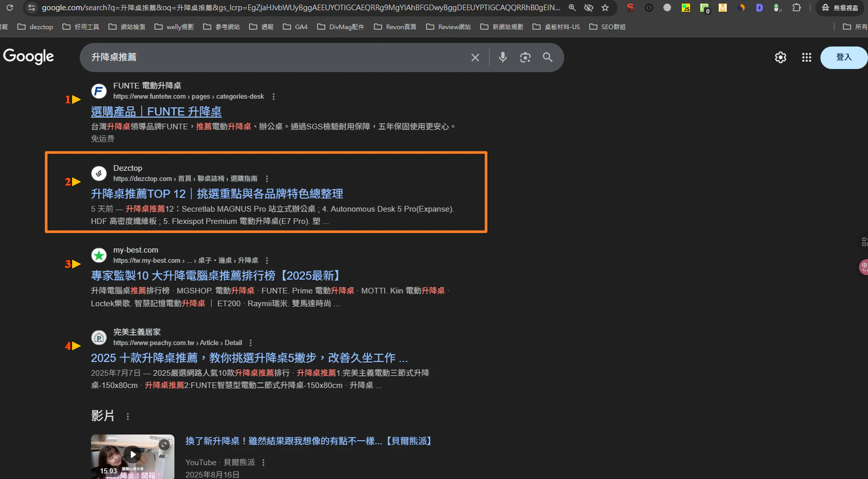This screenshot has width=868, height=479.
Task: Open the 換了新升降桌 video title link
Action: pyautogui.click(x=310, y=441)
